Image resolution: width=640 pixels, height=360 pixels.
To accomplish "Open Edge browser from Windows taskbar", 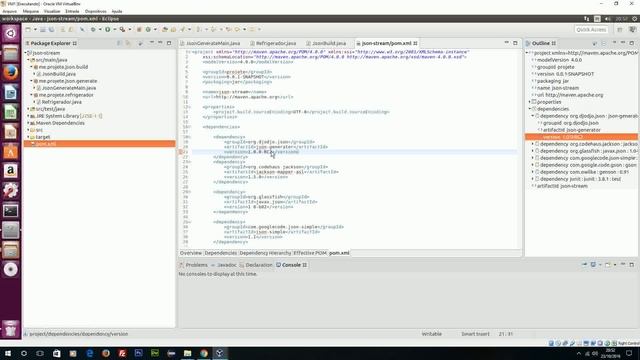I will point(90,353).
